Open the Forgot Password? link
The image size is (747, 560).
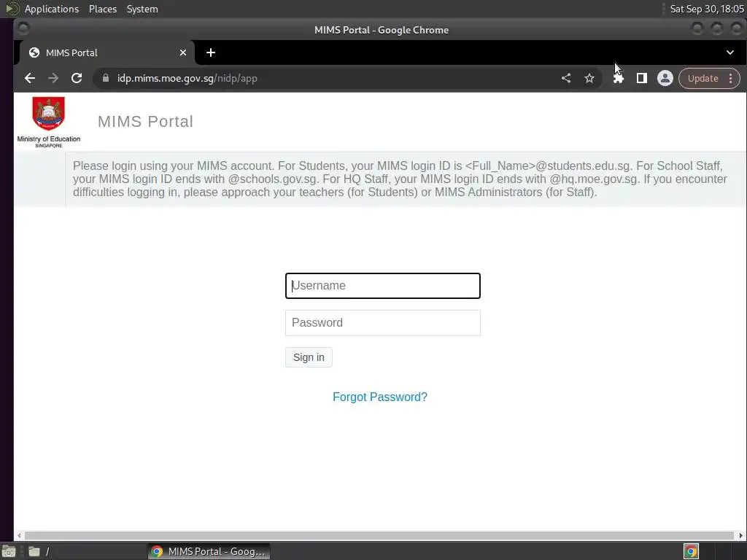[379, 397]
